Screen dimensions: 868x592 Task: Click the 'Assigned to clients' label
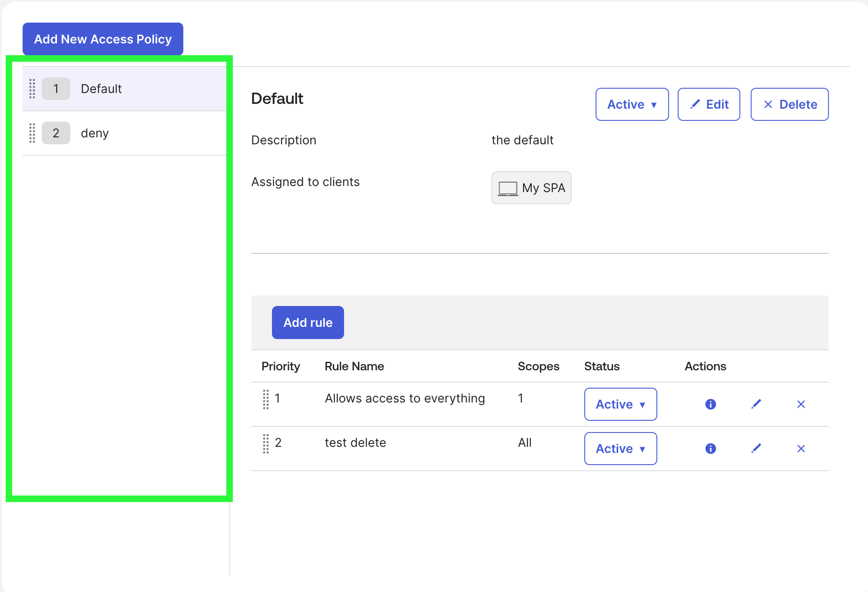(305, 182)
